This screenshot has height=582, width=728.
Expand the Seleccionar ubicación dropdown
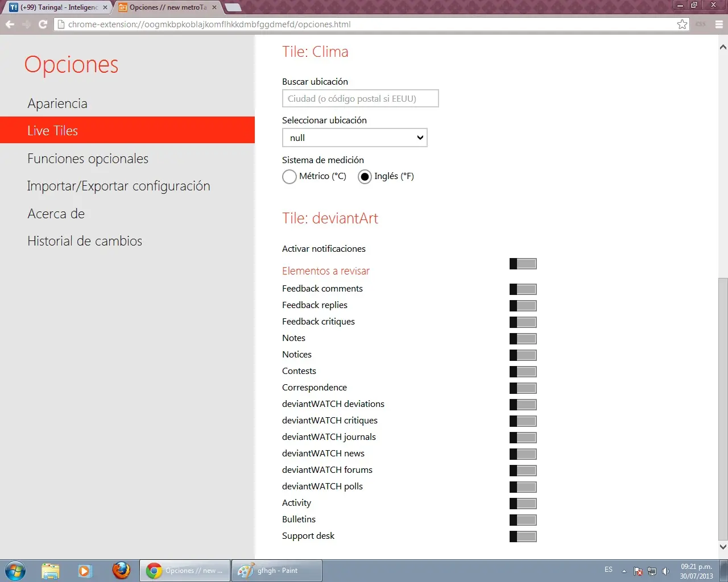354,138
